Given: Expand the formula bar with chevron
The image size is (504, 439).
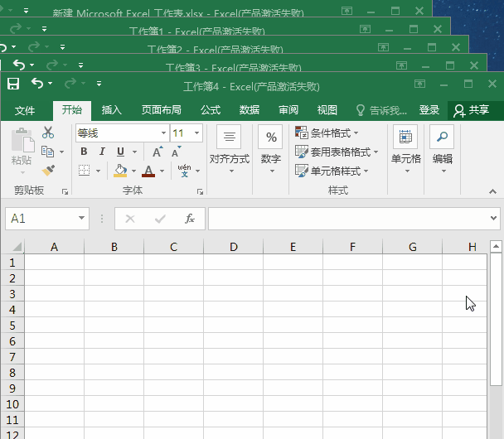Looking at the screenshot, I should coord(493,219).
